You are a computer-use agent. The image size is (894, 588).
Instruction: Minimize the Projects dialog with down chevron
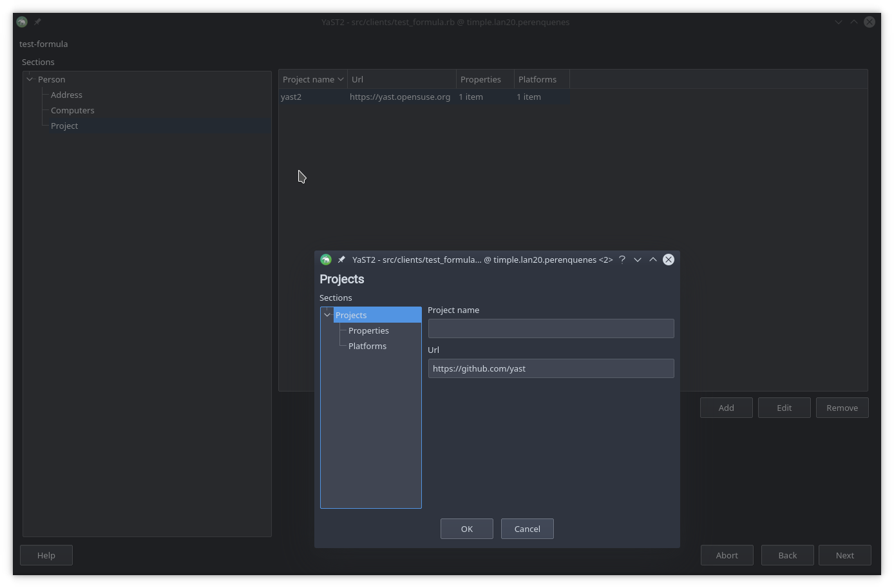[638, 260]
